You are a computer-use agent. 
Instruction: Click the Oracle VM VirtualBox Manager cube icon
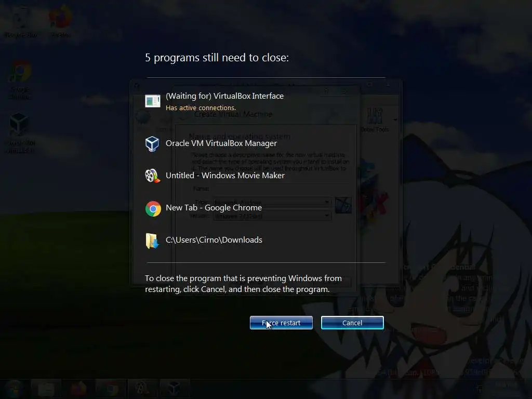click(x=152, y=144)
